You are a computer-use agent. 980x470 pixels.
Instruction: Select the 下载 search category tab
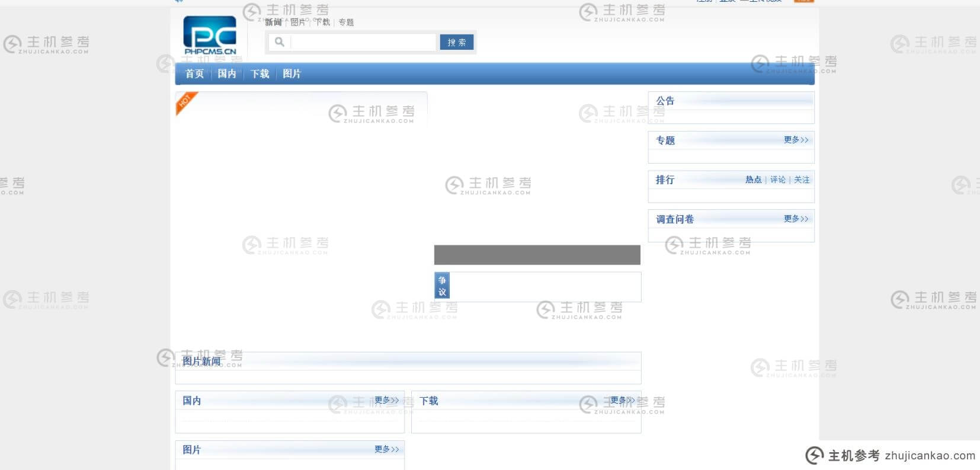322,23
